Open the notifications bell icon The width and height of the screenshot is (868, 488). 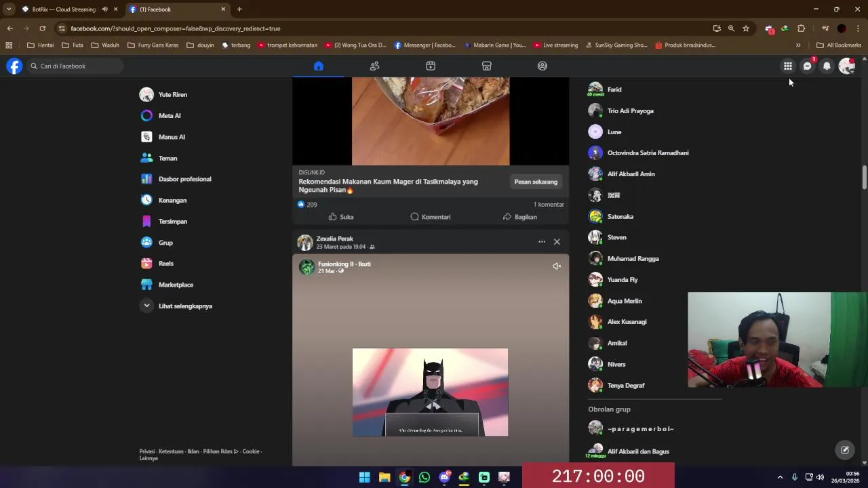pos(827,66)
